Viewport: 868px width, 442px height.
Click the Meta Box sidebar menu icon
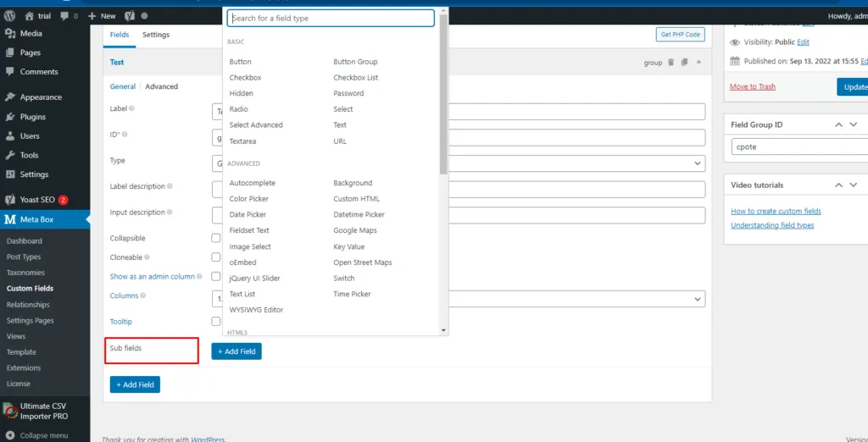[10, 219]
